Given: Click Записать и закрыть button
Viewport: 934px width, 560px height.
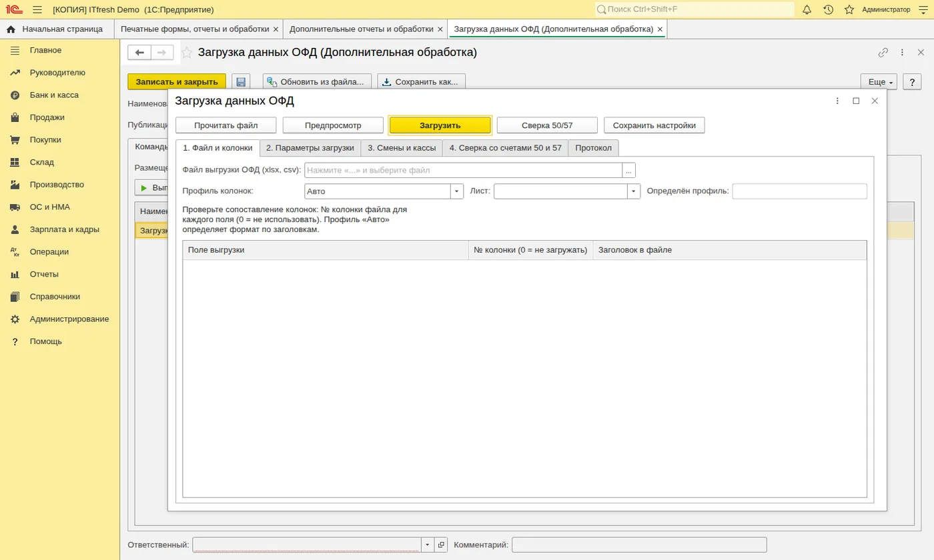Looking at the screenshot, I should [177, 82].
